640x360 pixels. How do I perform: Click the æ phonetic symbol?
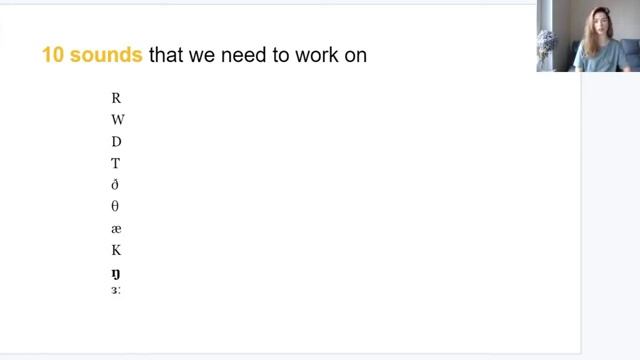pyautogui.click(x=116, y=229)
